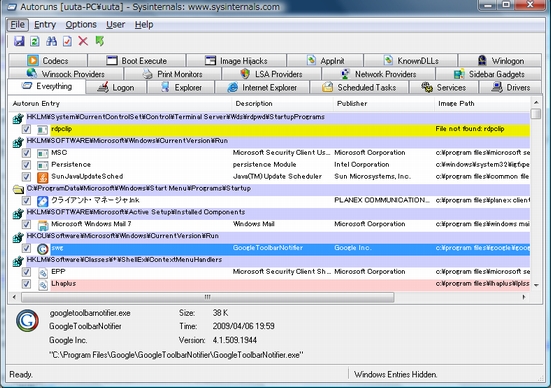551x388 pixels.
Task: Click the Startup folder icon
Action: [18, 189]
